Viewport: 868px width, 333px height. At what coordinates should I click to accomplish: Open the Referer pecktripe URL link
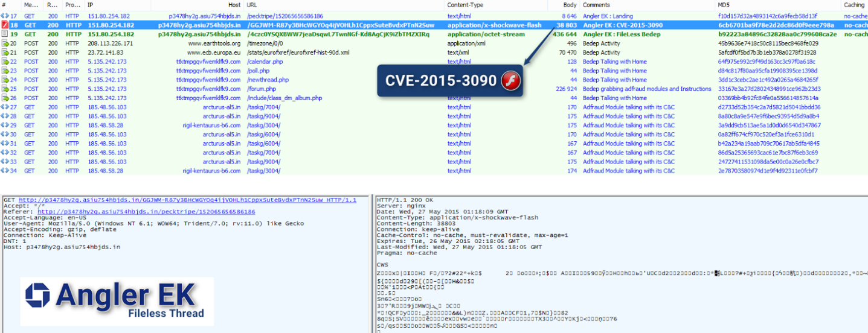coord(146,212)
